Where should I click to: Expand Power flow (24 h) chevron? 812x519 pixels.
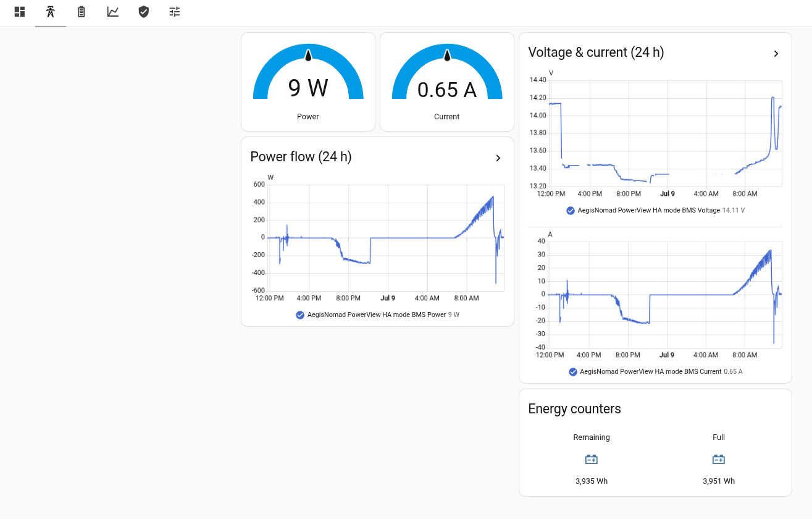point(498,158)
